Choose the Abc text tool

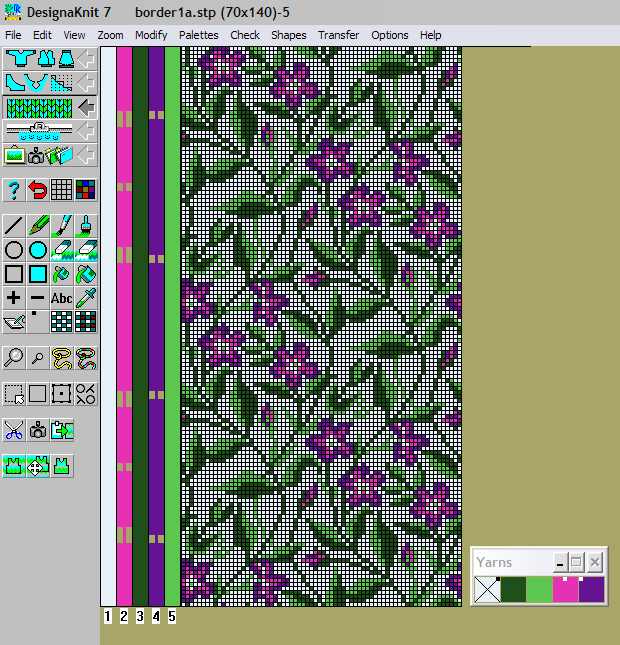(x=62, y=298)
